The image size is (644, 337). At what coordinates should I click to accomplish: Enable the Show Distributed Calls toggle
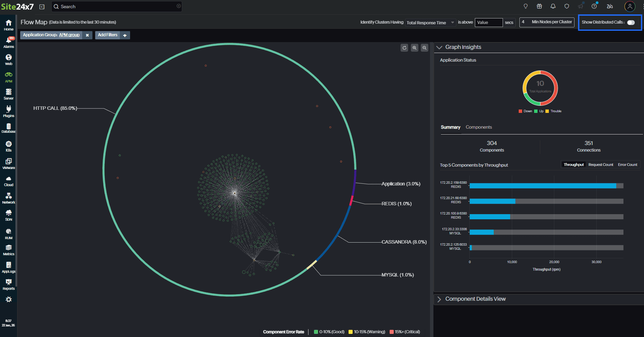tap(631, 22)
